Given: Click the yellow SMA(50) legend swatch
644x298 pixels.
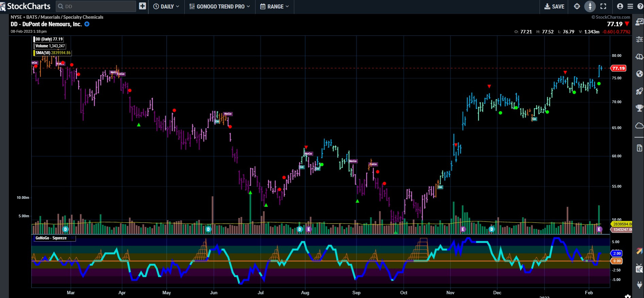Looking at the screenshot, I should (34, 53).
